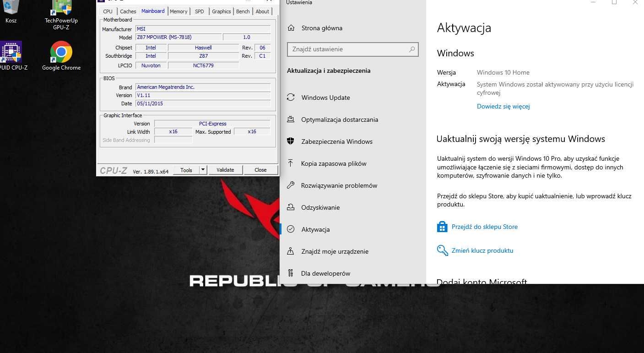Click Zmień klucz produktu link

tap(482, 250)
